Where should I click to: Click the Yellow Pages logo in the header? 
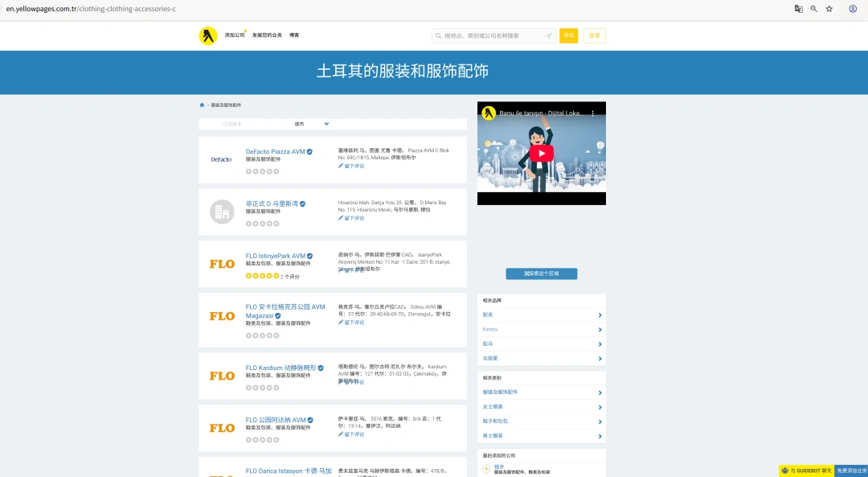[210, 35]
